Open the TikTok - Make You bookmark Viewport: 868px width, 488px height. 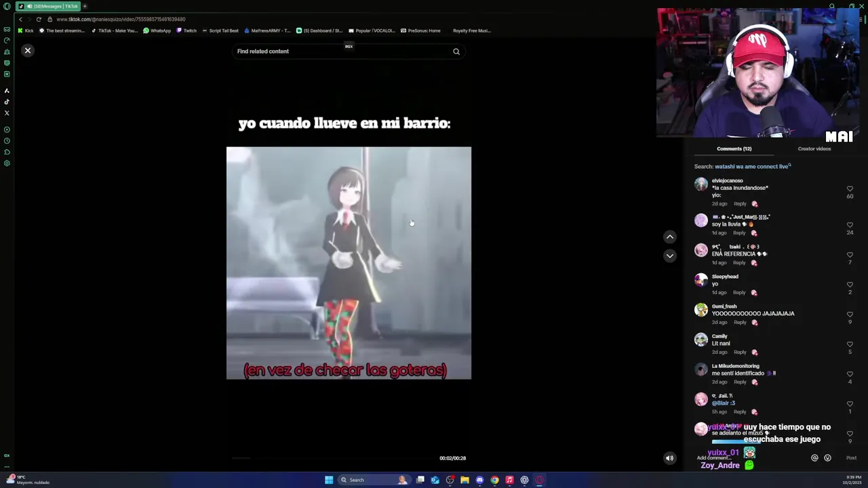click(115, 30)
